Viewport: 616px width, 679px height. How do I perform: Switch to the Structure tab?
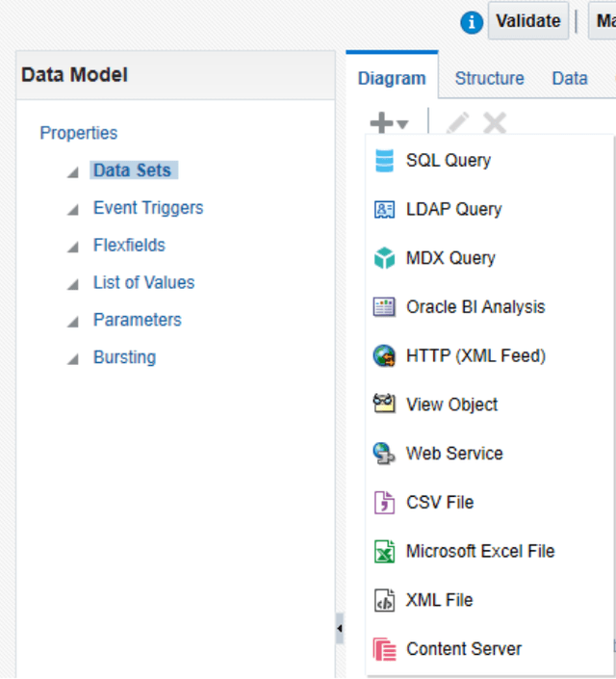click(489, 78)
